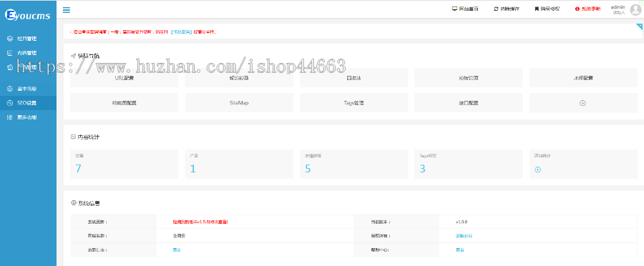Open the article count card showing 7
This screenshot has height=266, width=644.
pyautogui.click(x=124, y=164)
